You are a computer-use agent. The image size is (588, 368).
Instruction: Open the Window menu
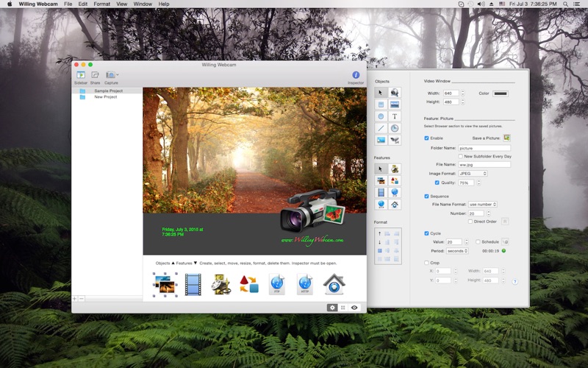[143, 4]
